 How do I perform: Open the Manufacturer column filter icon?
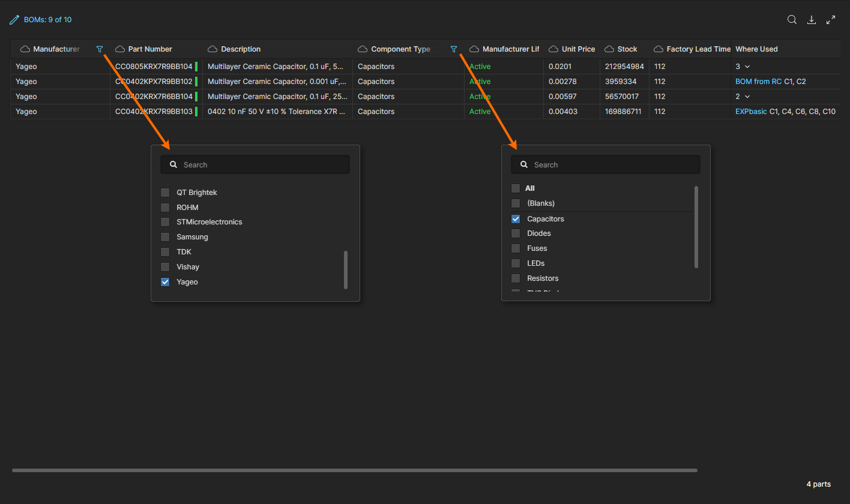click(100, 49)
